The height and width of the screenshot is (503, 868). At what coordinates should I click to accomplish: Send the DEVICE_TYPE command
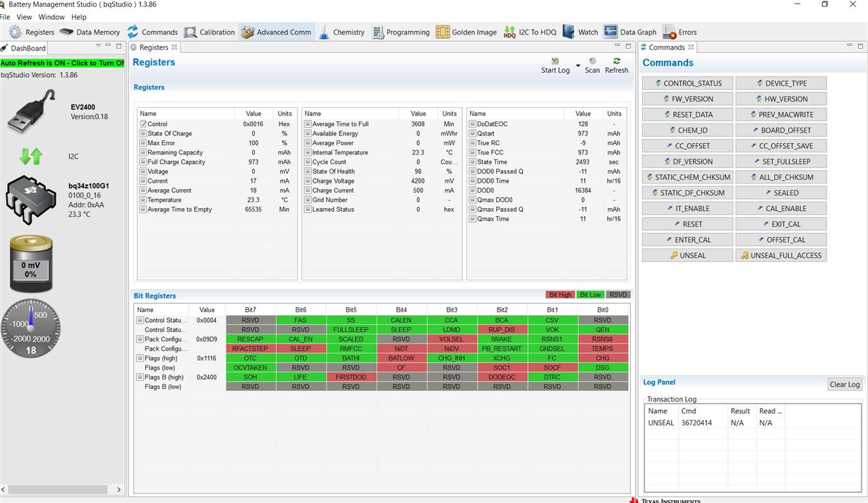point(780,83)
